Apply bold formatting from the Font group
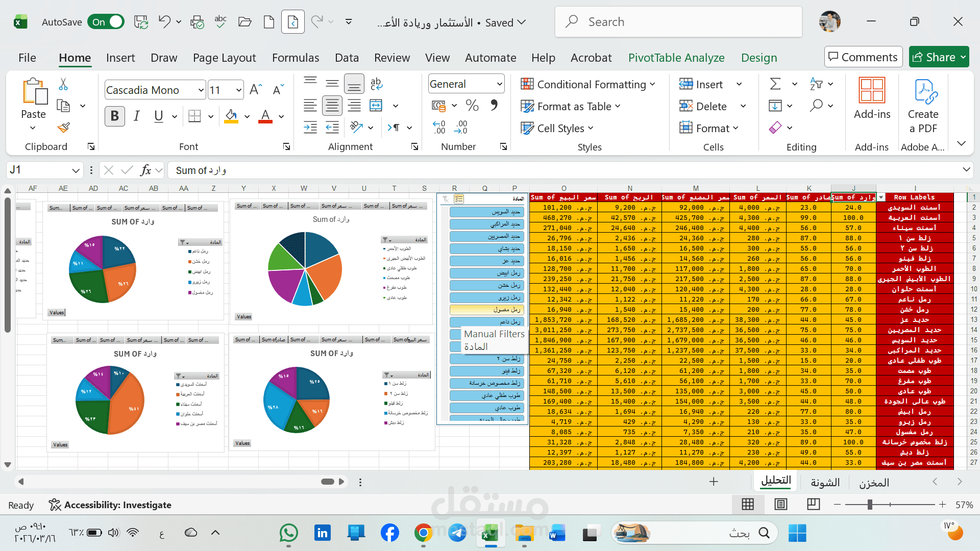The width and height of the screenshot is (980, 551). coord(114,116)
